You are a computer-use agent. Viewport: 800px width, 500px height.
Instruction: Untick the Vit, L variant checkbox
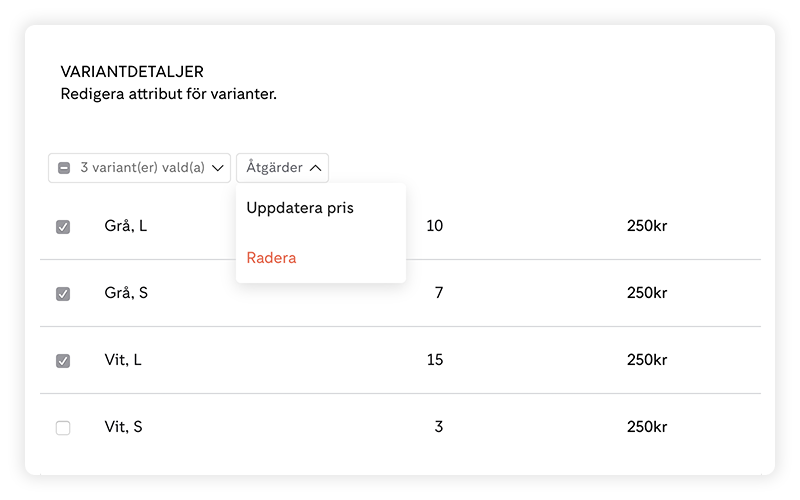click(63, 361)
